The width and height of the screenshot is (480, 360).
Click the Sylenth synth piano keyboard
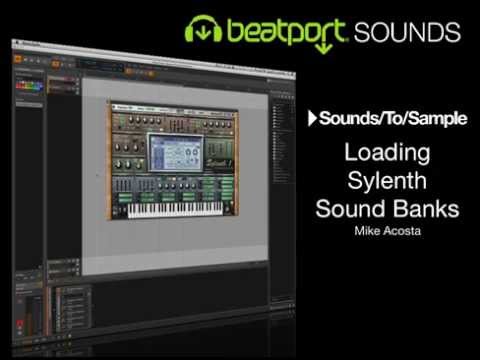point(175,209)
